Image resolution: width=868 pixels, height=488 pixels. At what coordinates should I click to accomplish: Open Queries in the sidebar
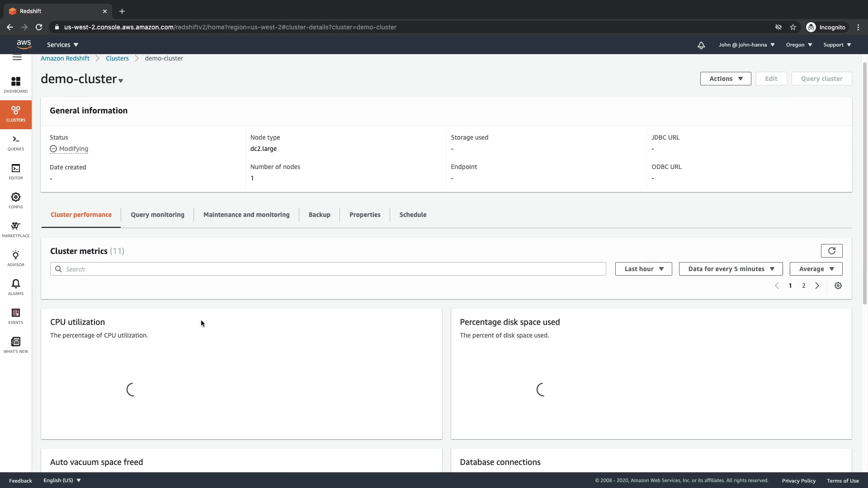tap(16, 142)
